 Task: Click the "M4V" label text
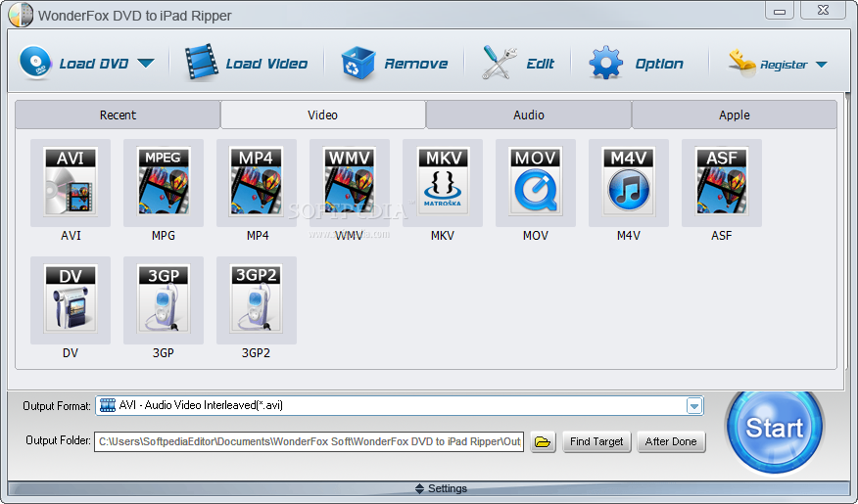pyautogui.click(x=628, y=236)
